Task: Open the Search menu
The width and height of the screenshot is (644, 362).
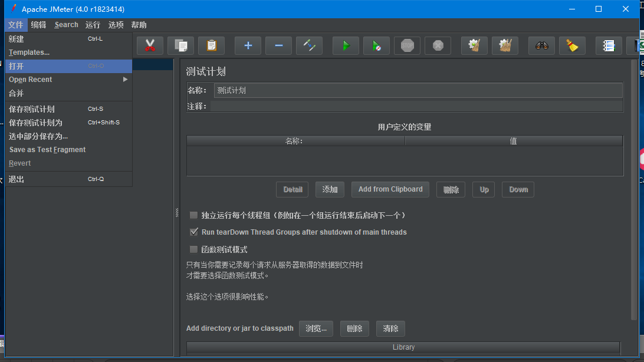Action: click(x=66, y=25)
